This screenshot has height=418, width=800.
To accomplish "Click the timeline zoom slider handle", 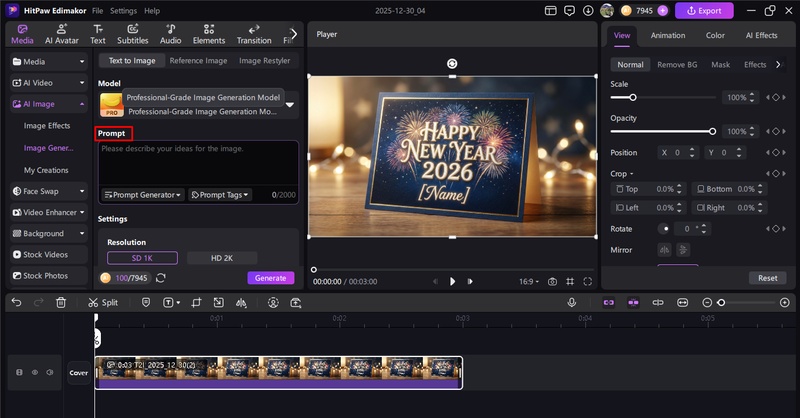I will pos(721,303).
